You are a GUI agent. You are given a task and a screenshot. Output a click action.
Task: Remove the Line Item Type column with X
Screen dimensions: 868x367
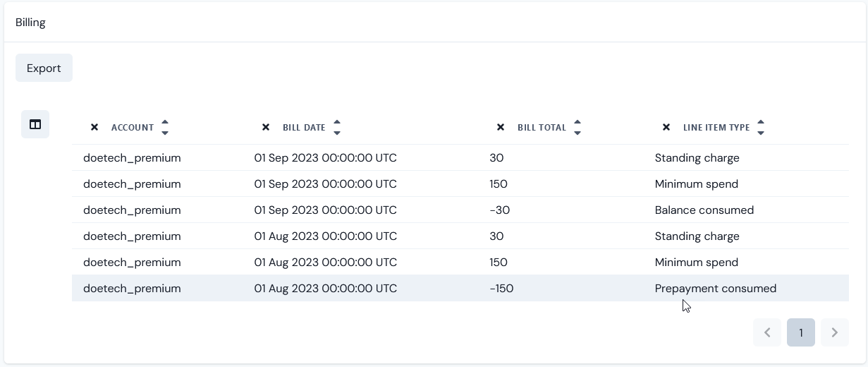tap(666, 128)
